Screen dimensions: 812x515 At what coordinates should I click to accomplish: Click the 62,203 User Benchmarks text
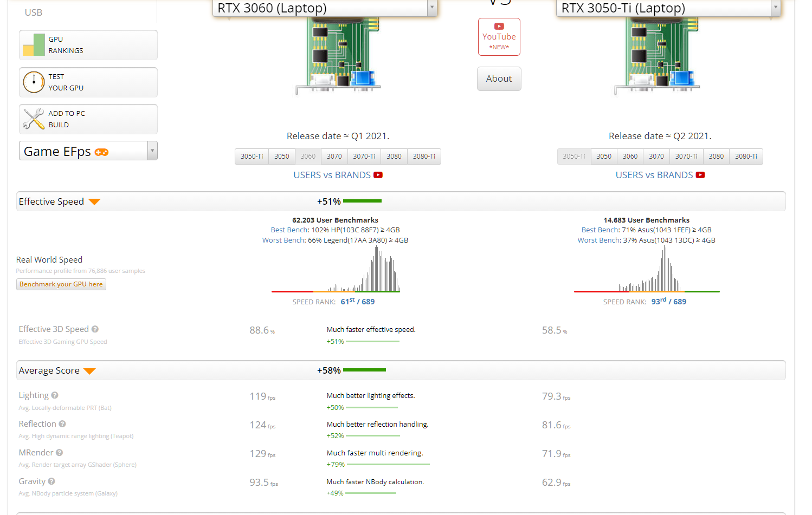pyautogui.click(x=336, y=220)
